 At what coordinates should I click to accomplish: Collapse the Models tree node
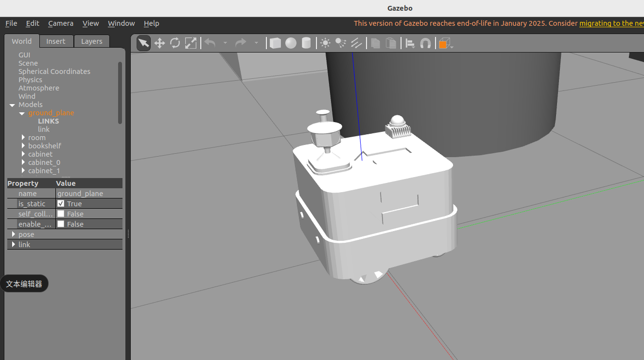[x=12, y=105]
